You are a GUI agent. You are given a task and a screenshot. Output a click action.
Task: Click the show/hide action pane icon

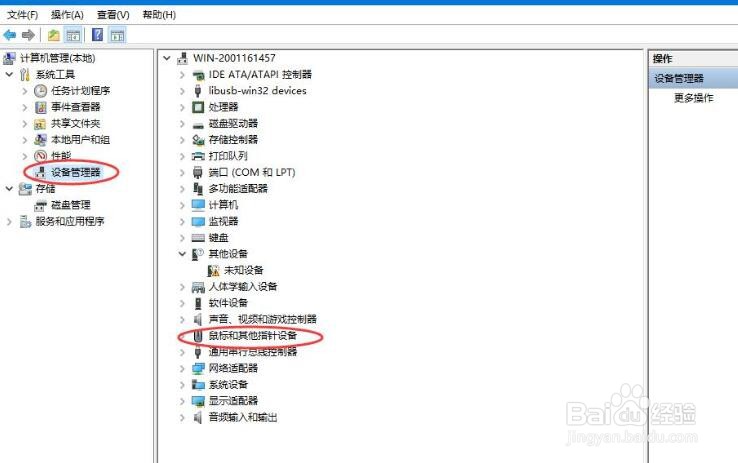118,35
